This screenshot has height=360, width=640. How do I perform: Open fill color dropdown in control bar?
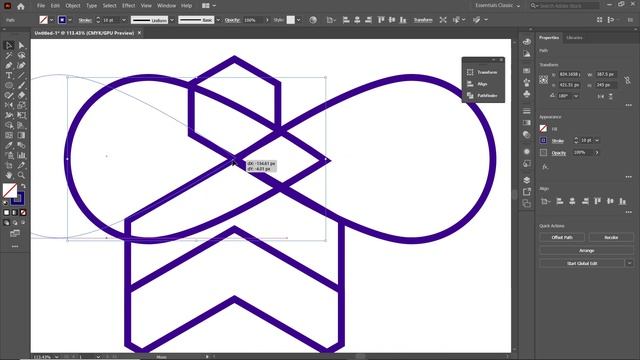[x=51, y=20]
